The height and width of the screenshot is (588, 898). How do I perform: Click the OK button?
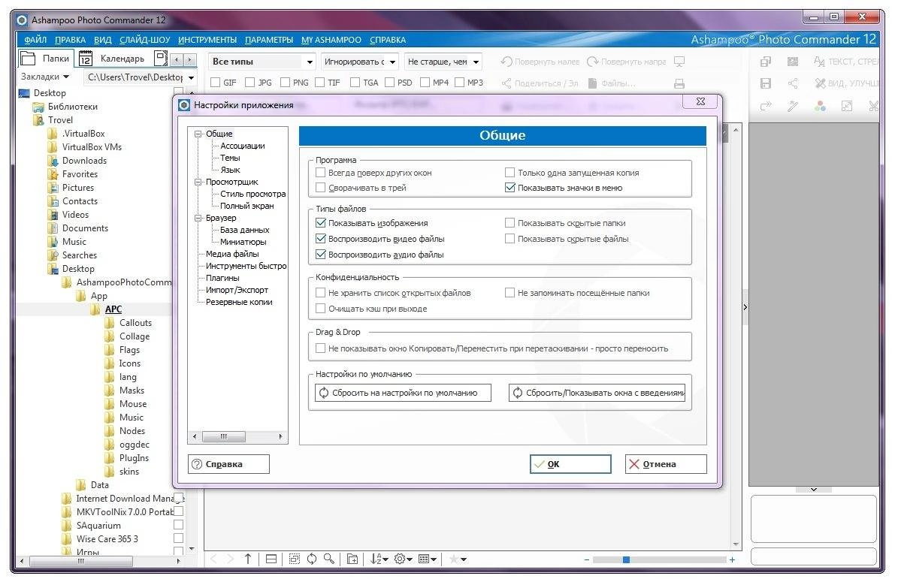pyautogui.click(x=570, y=464)
